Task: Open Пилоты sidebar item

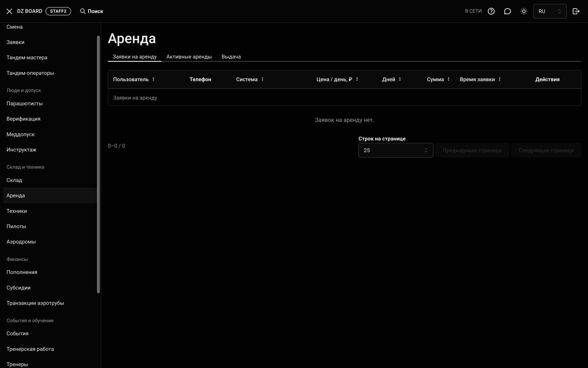Action: tap(50, 227)
